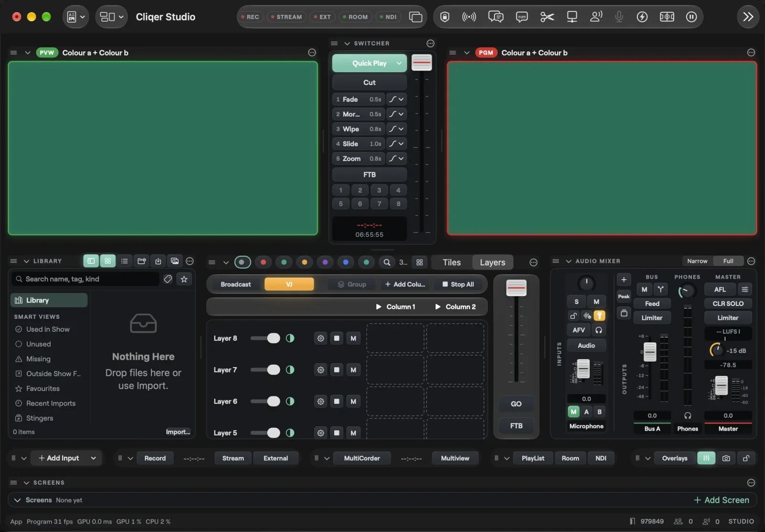Click the stop square for Layer 7
The width and height of the screenshot is (765, 532).
pyautogui.click(x=337, y=369)
